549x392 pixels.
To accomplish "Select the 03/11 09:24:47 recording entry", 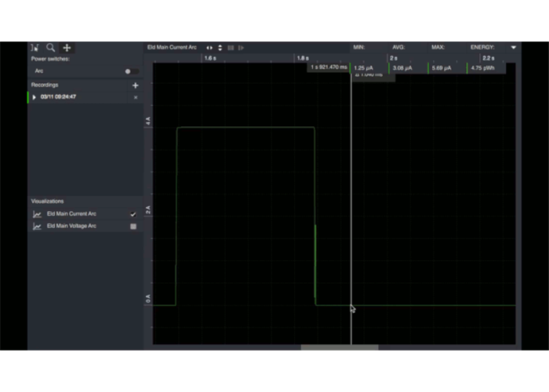I will [x=58, y=97].
